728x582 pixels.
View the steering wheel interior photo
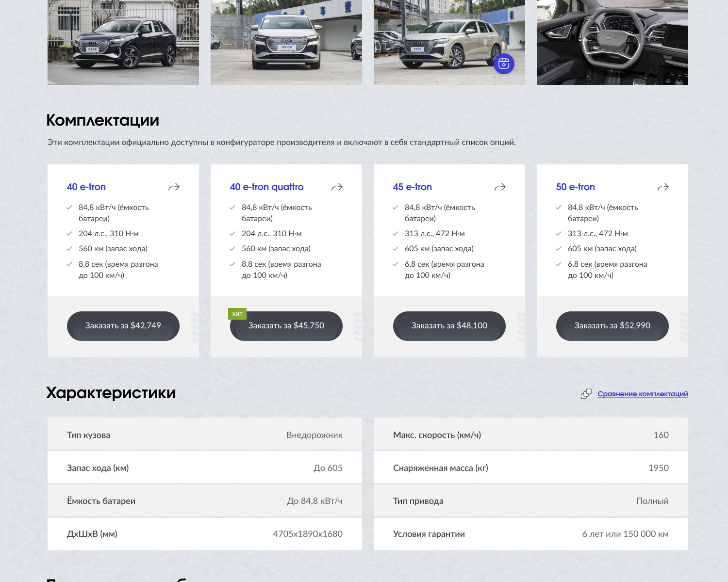pos(612,42)
